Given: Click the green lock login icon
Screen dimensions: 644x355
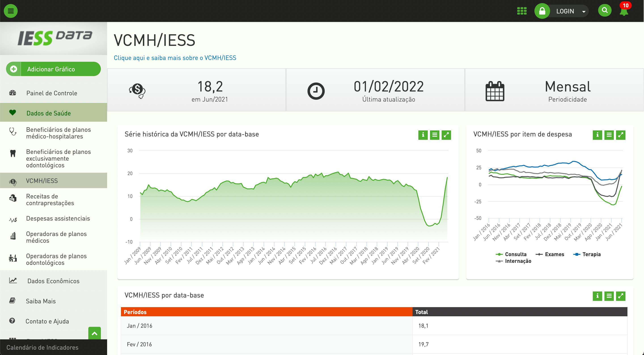Looking at the screenshot, I should [542, 11].
